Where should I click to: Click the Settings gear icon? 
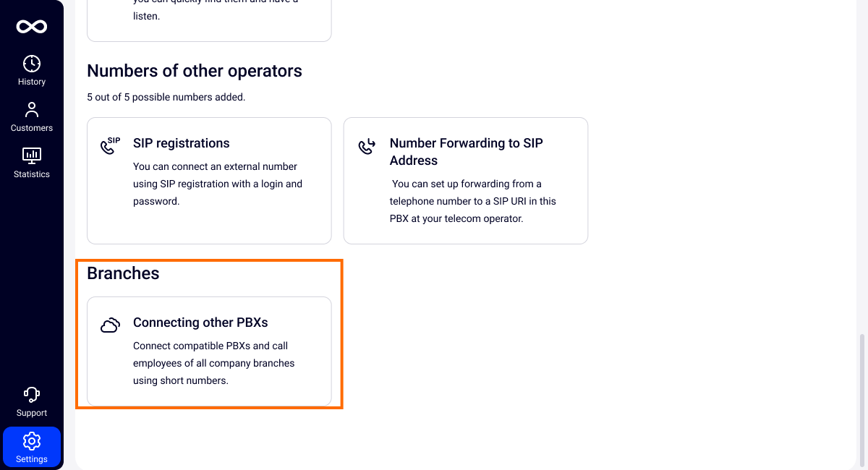(x=32, y=441)
